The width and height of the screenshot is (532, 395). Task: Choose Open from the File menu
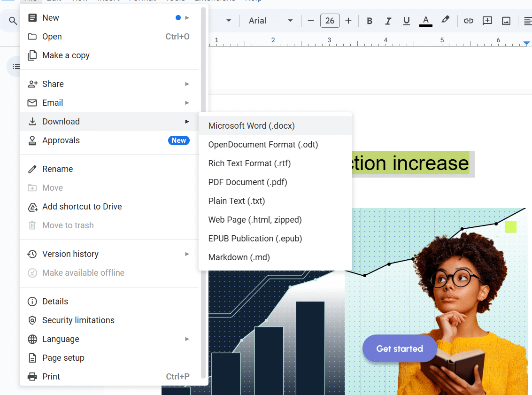pos(109,36)
